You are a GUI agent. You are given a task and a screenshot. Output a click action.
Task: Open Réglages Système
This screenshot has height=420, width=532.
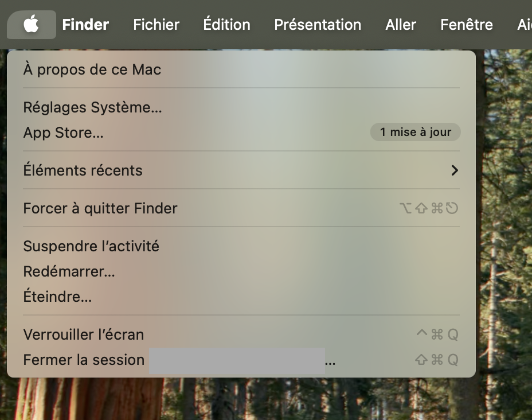(92, 107)
